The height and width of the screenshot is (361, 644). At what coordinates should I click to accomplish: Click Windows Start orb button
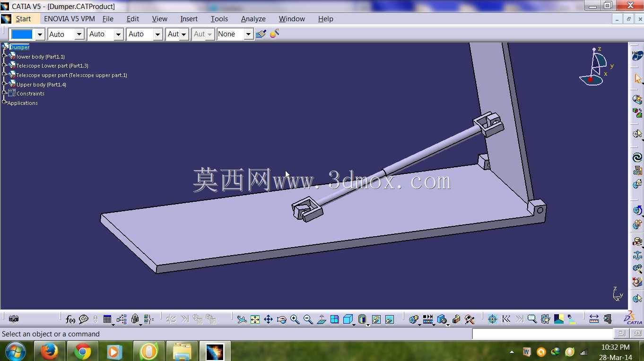16,352
